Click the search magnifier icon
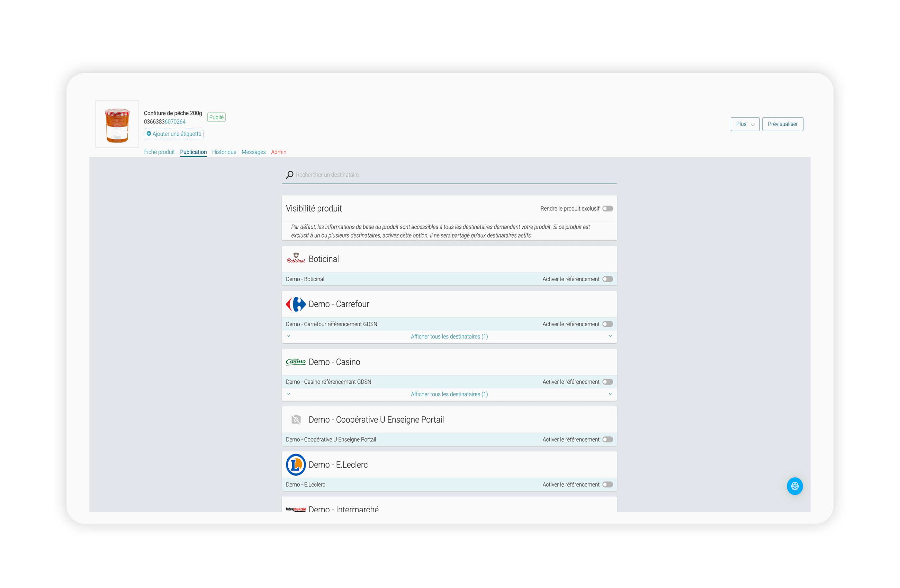Viewport: 900px width, 588px height. point(290,175)
